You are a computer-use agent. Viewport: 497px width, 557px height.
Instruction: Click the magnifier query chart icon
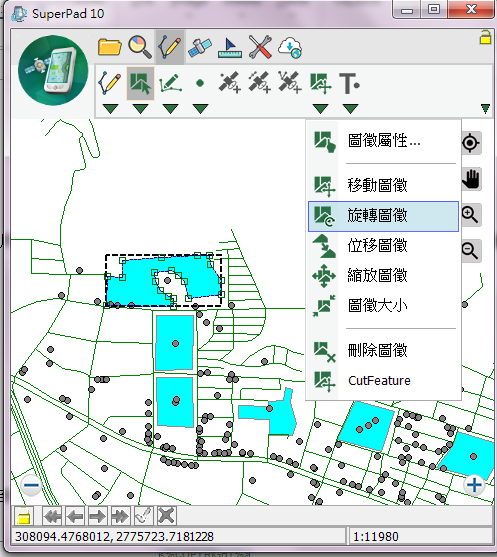pyautogui.click(x=140, y=47)
